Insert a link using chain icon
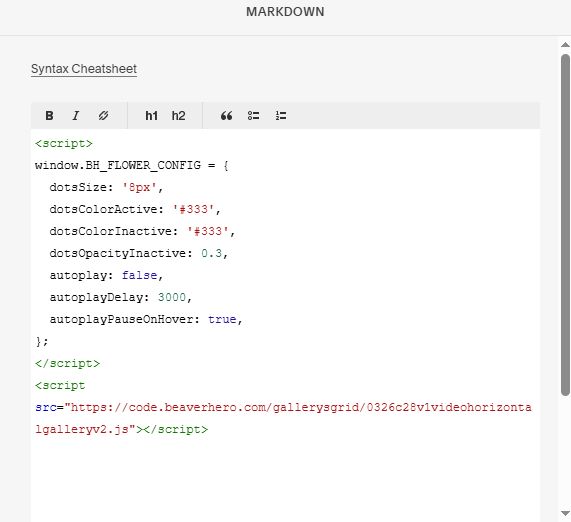Viewport: 571px width, 522px height. pos(103,116)
